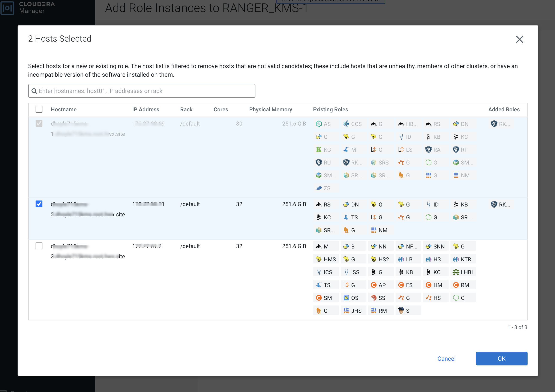Click the NM NodeManager icon in second host
This screenshot has height=392, width=555.
pyautogui.click(x=374, y=230)
